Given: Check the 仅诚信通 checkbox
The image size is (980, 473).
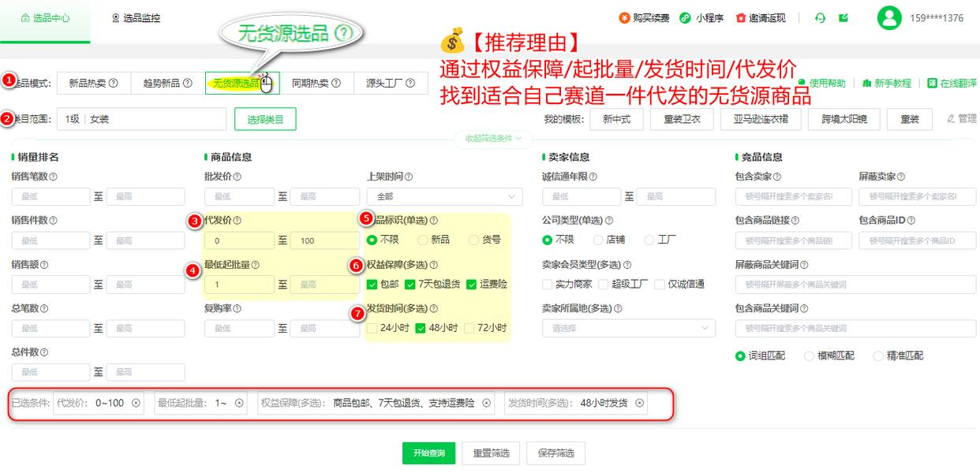Looking at the screenshot, I should pyautogui.click(x=660, y=285).
